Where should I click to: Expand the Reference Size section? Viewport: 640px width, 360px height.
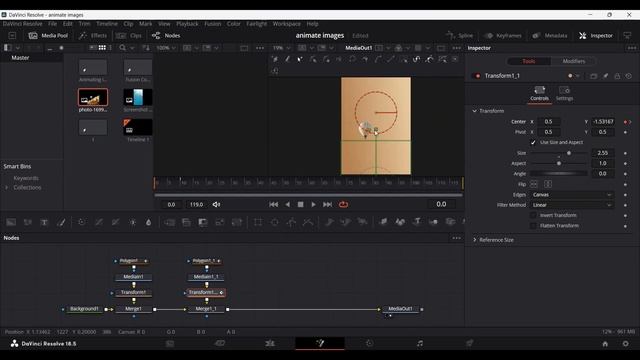coord(475,240)
